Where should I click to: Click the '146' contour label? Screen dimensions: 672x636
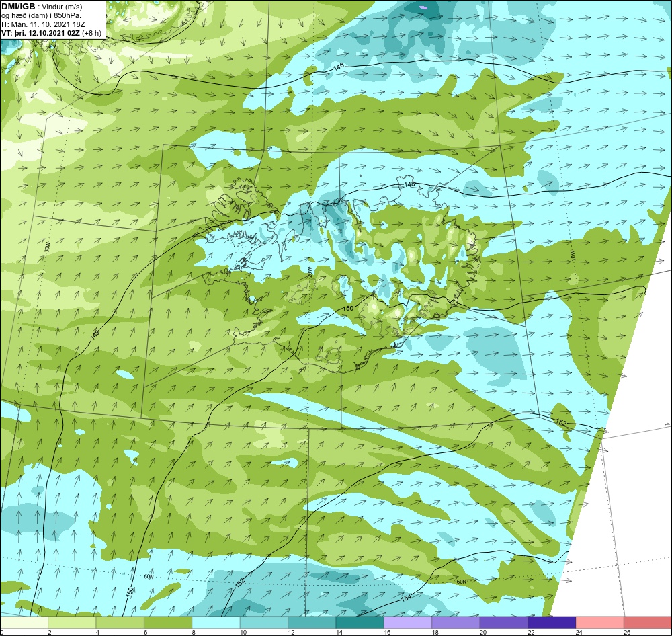pyautogui.click(x=338, y=67)
